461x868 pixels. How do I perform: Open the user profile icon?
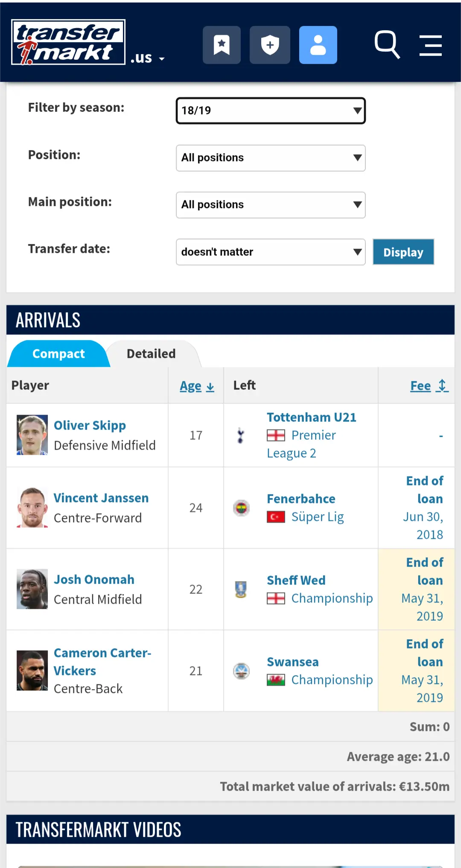(x=318, y=45)
